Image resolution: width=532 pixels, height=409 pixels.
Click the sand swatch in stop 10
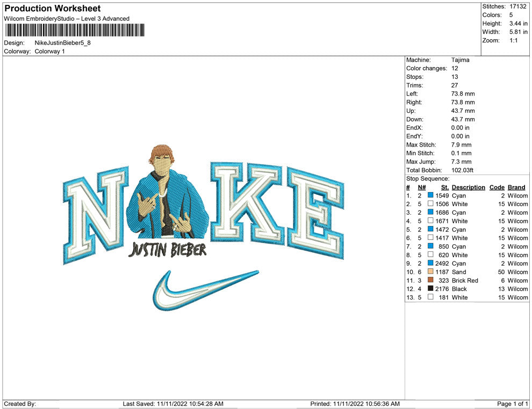pos(430,272)
